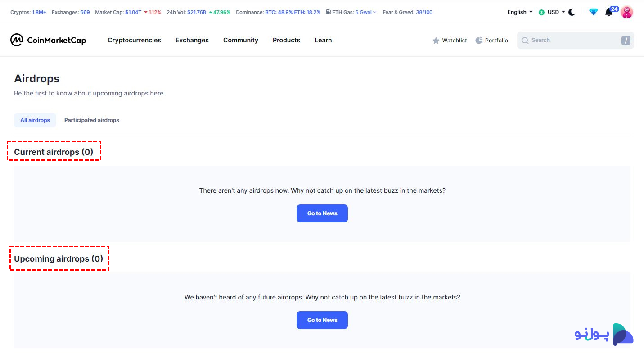Open notifications bell with 24 badge
The image size is (644, 353).
pyautogui.click(x=610, y=11)
